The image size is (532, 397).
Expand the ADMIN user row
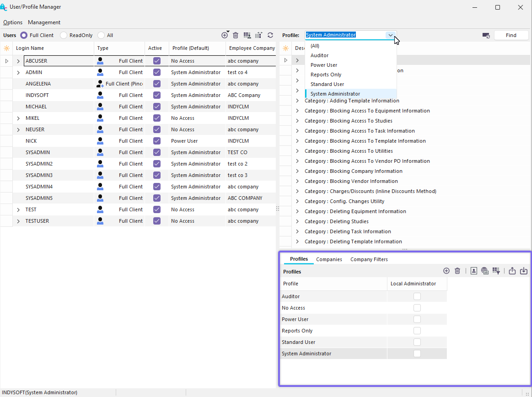(18, 72)
